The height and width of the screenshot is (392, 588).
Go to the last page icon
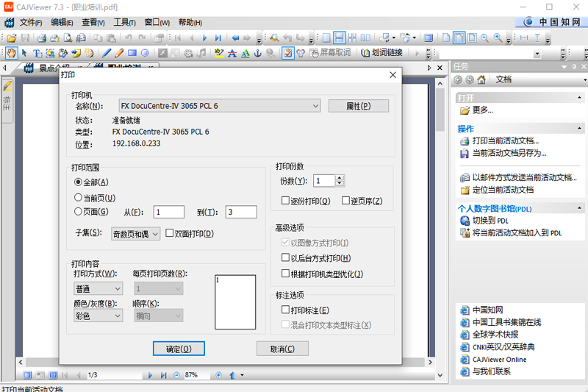pos(218,38)
